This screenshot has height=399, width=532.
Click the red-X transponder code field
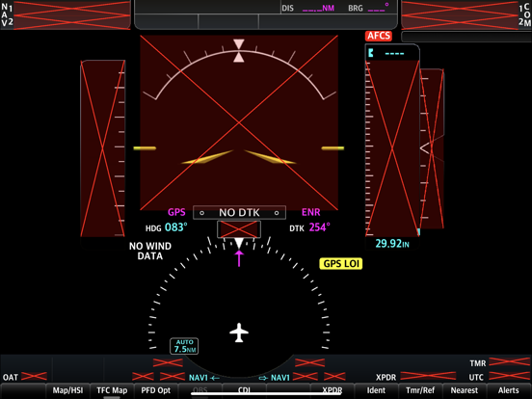tap(428, 376)
